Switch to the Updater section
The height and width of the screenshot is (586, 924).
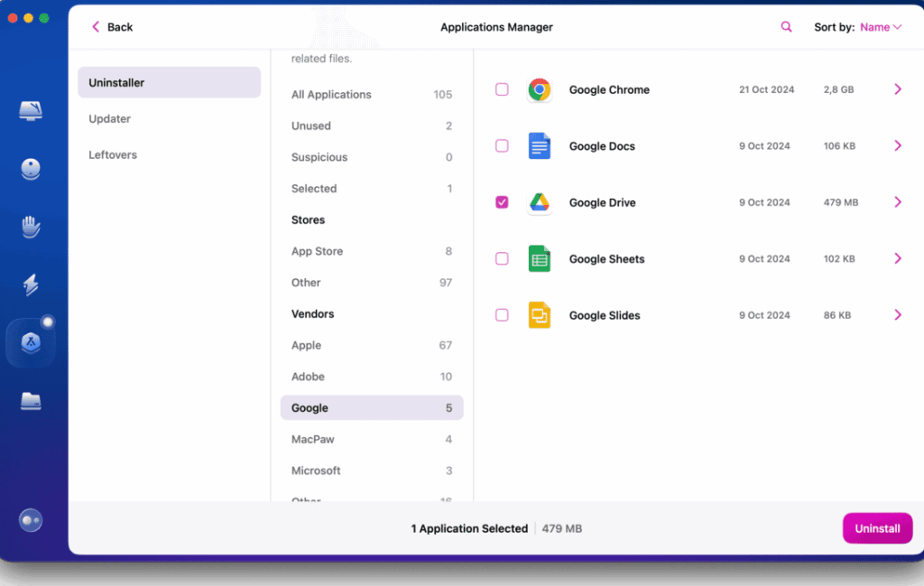pyautogui.click(x=111, y=118)
